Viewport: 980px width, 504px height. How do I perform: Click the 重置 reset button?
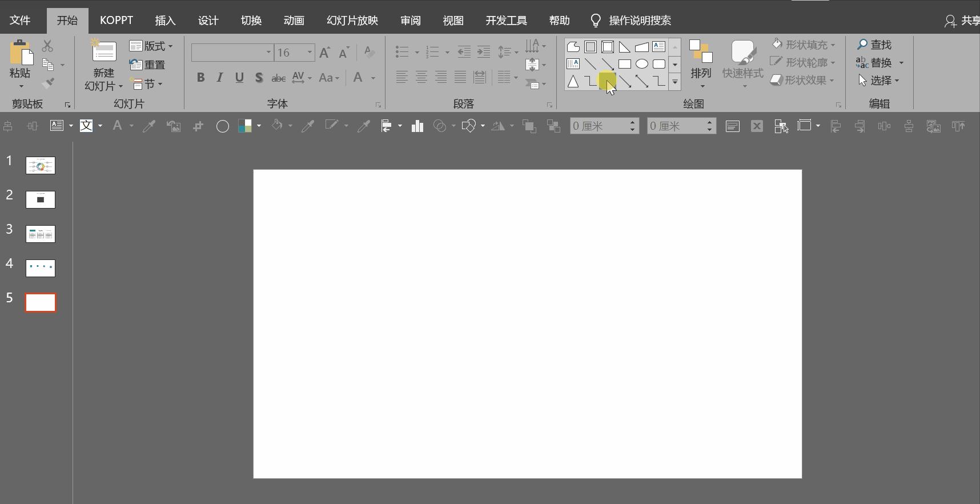click(x=148, y=65)
